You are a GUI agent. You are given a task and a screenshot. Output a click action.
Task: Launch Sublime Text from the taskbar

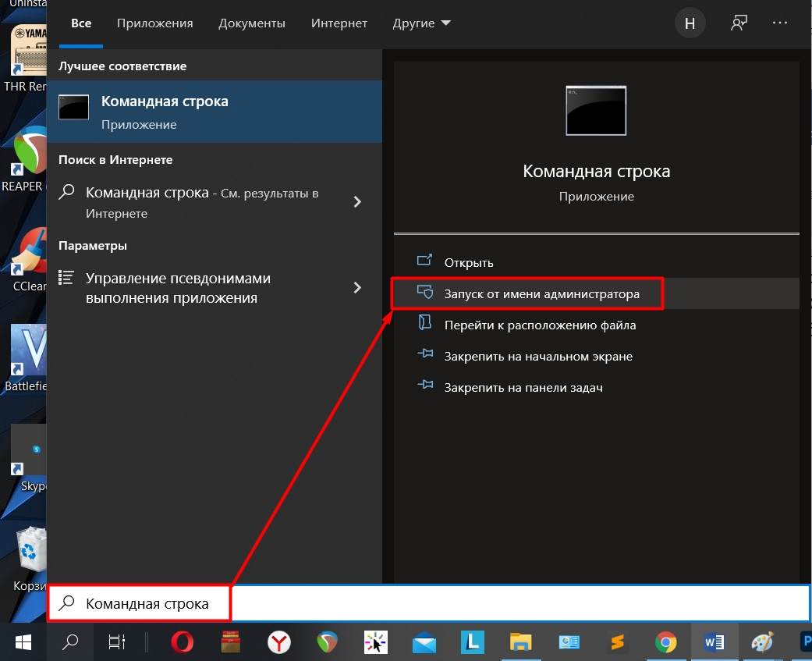[617, 642]
